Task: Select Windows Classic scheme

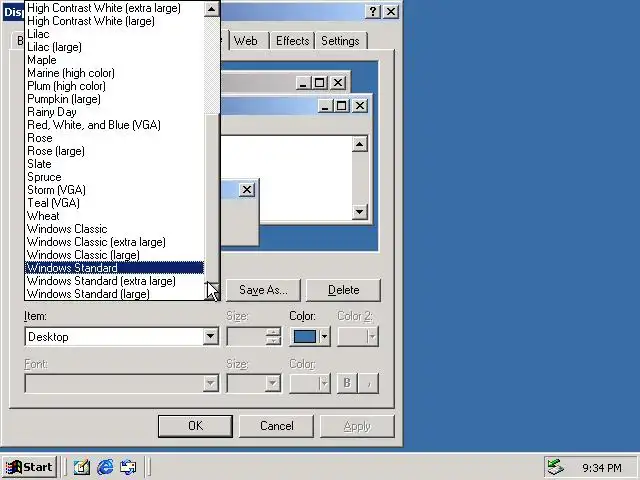Action: pos(114,229)
